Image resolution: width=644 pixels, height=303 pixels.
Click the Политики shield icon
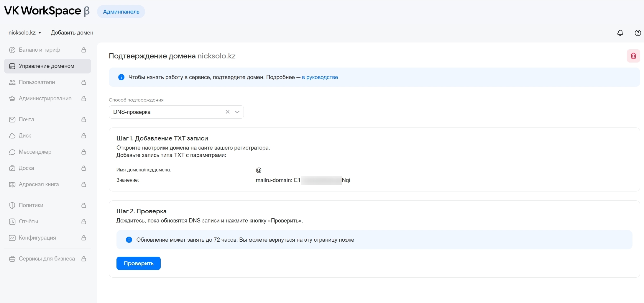12,205
